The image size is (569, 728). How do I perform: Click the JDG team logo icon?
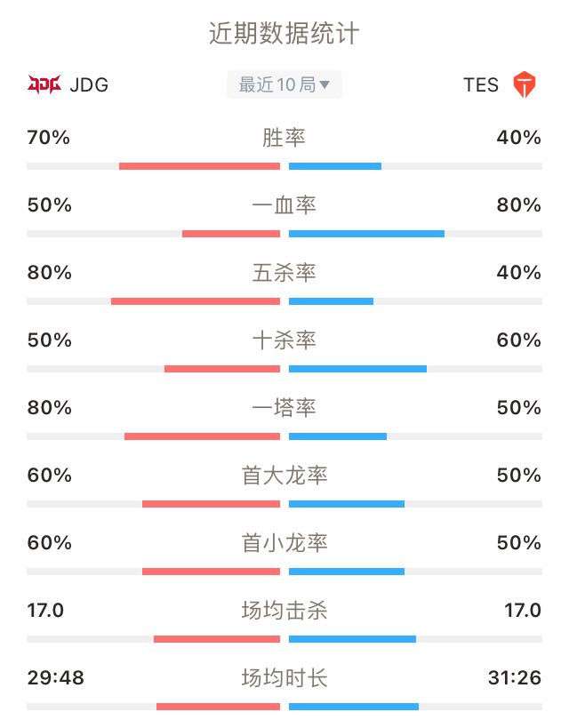tap(44, 84)
